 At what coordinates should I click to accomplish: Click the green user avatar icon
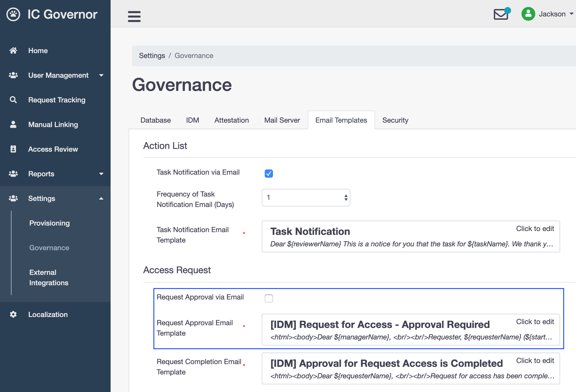tap(528, 14)
